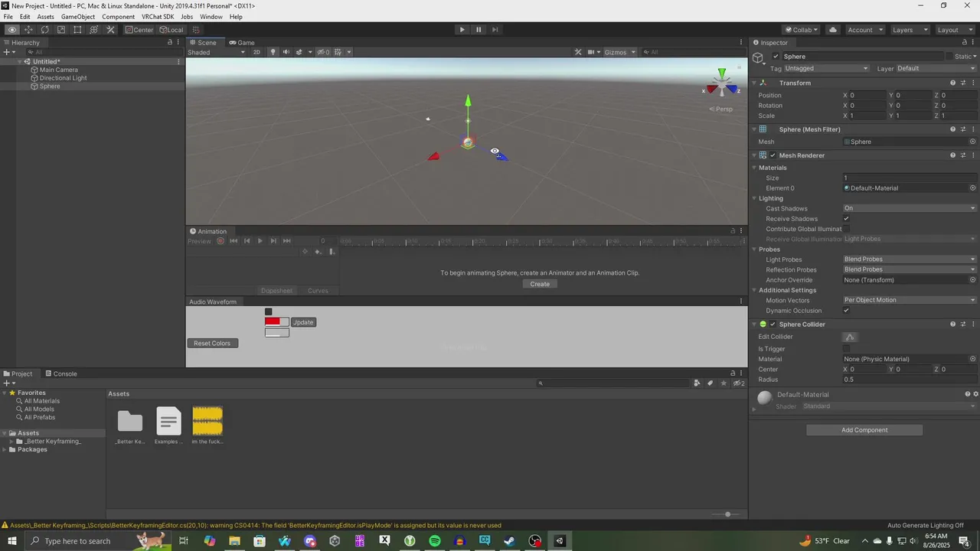Open the Account dropdown

(x=865, y=30)
